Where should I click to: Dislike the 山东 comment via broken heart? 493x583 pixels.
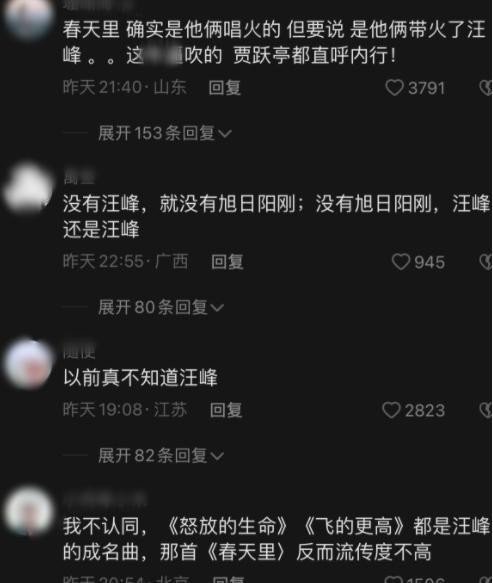(x=486, y=88)
